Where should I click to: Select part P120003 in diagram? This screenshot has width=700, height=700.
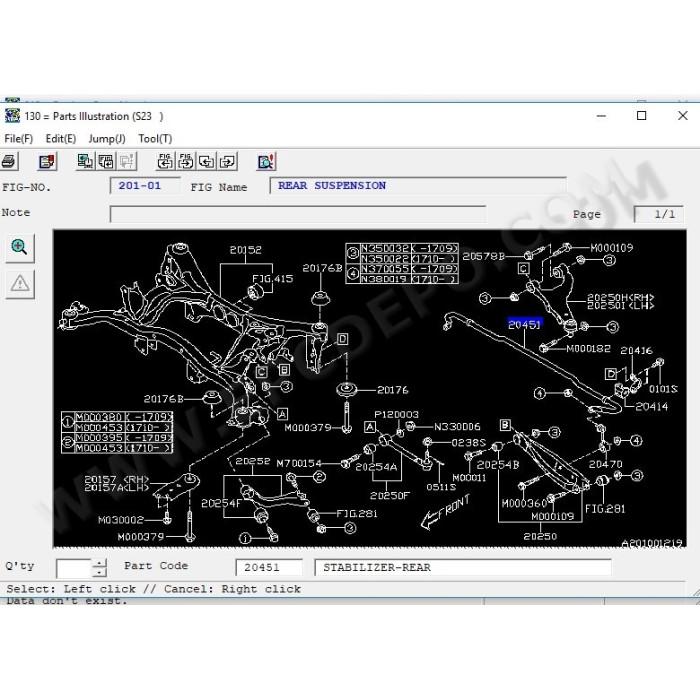[x=396, y=414]
